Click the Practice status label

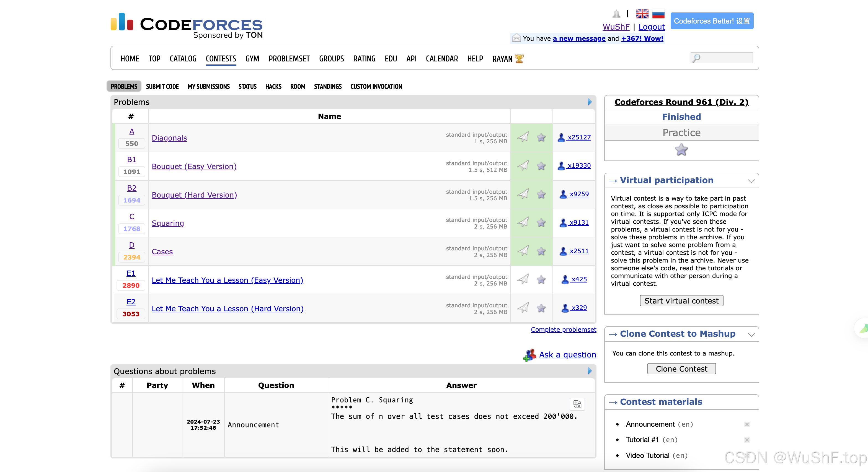[x=681, y=133]
